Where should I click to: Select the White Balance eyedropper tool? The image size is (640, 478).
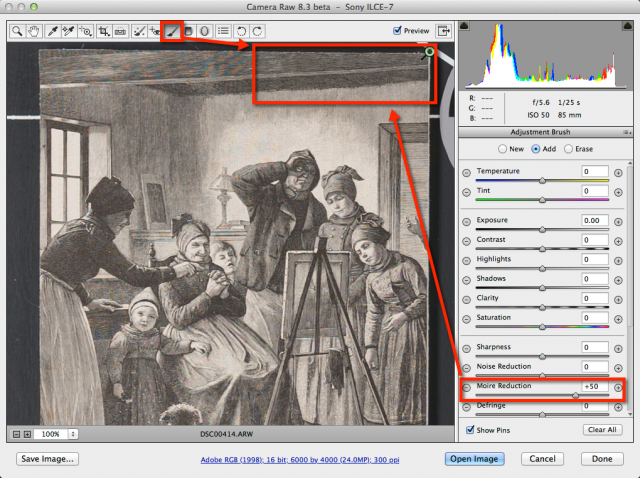pyautogui.click(x=52, y=31)
